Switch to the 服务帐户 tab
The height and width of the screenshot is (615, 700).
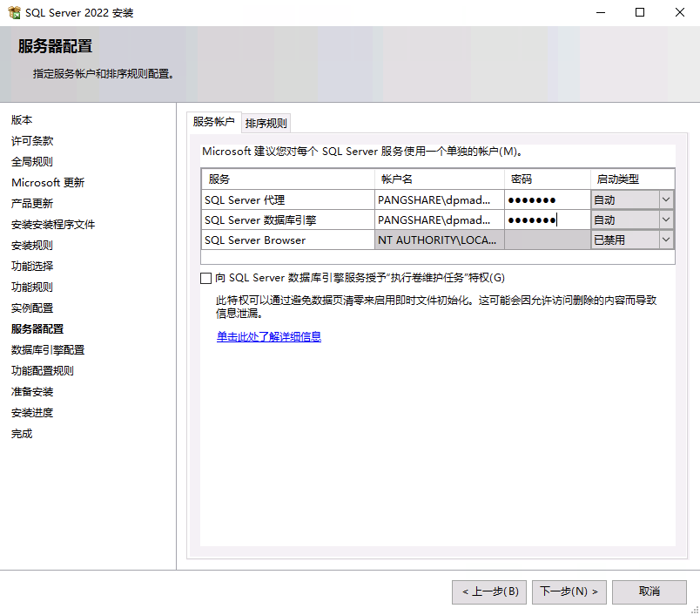pyautogui.click(x=214, y=122)
